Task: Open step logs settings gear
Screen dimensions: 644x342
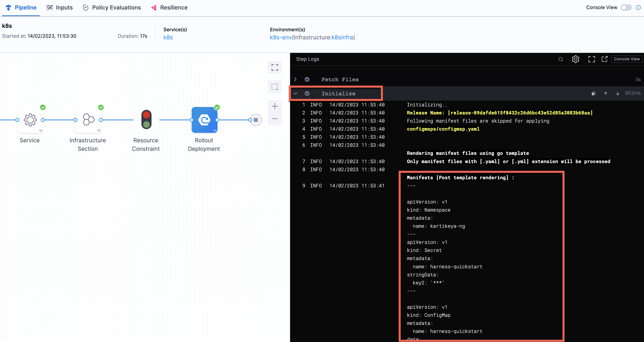Action: tap(575, 59)
